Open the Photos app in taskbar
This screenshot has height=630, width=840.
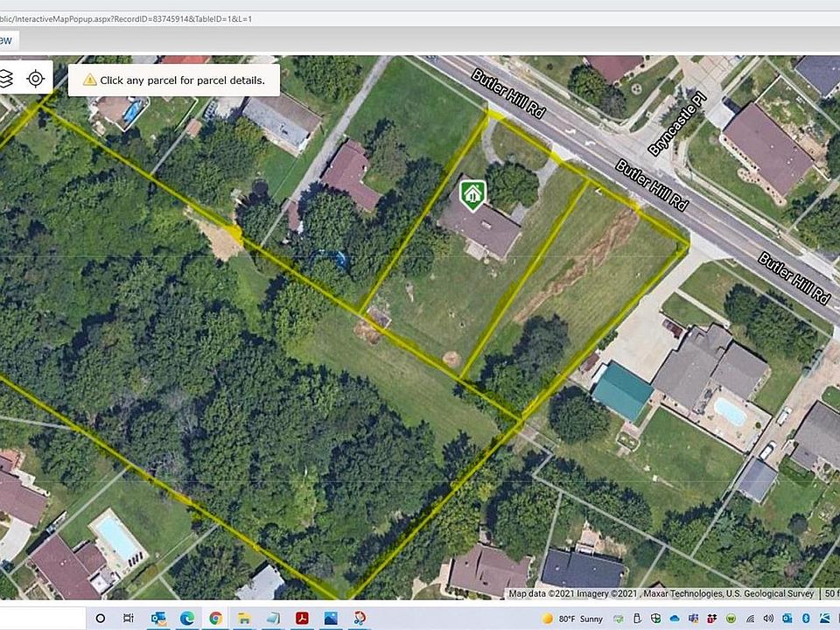pos(331,619)
